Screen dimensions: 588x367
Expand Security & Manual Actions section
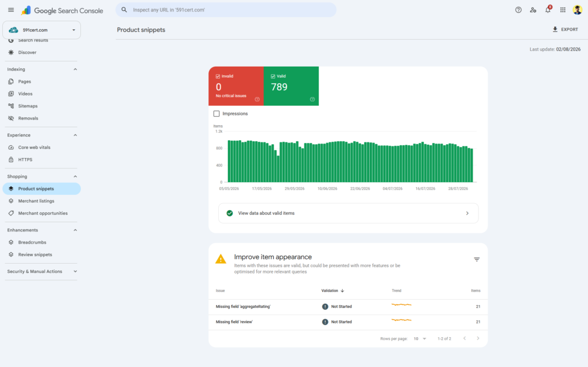pyautogui.click(x=75, y=272)
